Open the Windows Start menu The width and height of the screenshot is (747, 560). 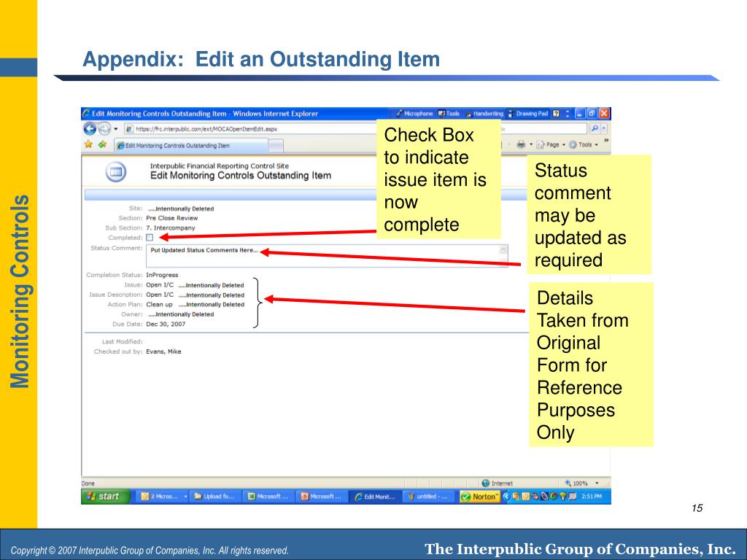click(x=105, y=496)
